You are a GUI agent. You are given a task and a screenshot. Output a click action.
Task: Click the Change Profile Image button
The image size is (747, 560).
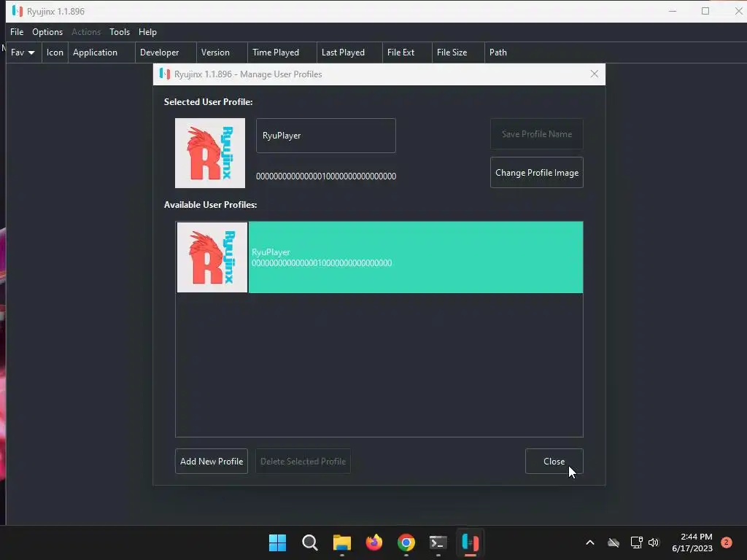click(537, 173)
